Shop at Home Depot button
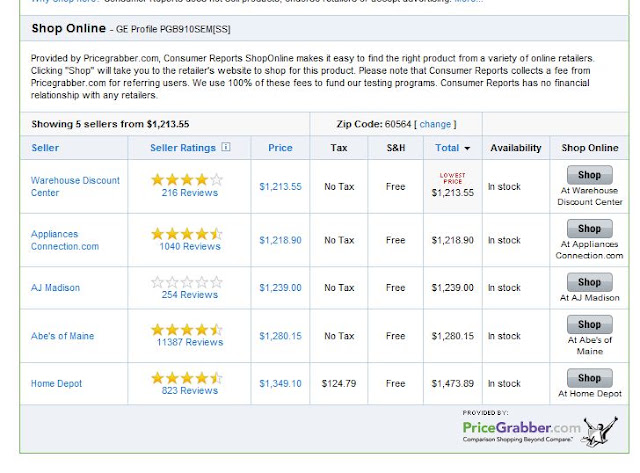Screen dimensions: 640x473 click(x=589, y=378)
